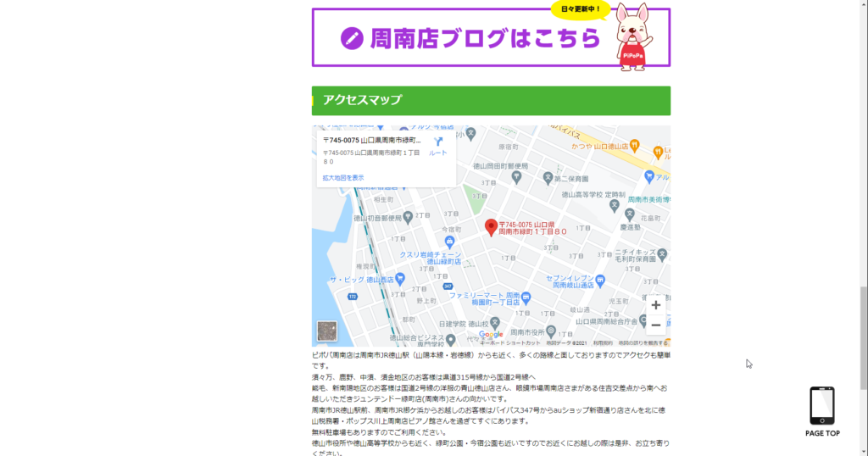The width and height of the screenshot is (868, 456).
Task: Click the Google logo on the map
Action: [491, 334]
